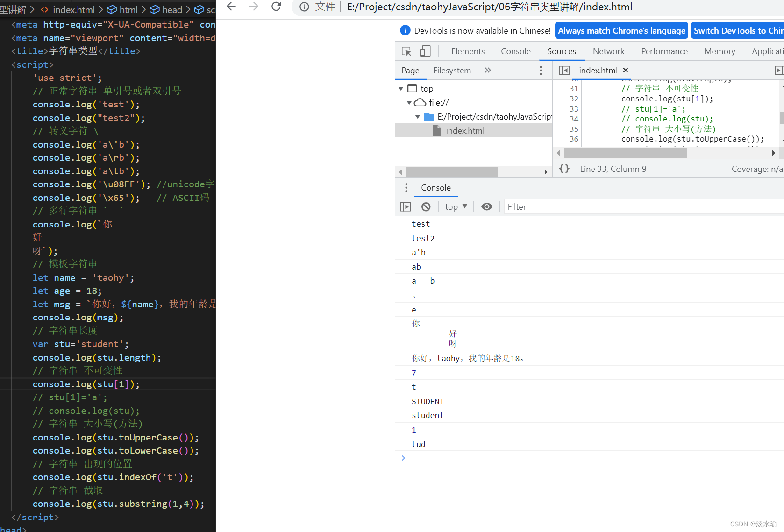
Task: Click left arrow of navigator horizontal scrollbar
Action: pyautogui.click(x=400, y=172)
